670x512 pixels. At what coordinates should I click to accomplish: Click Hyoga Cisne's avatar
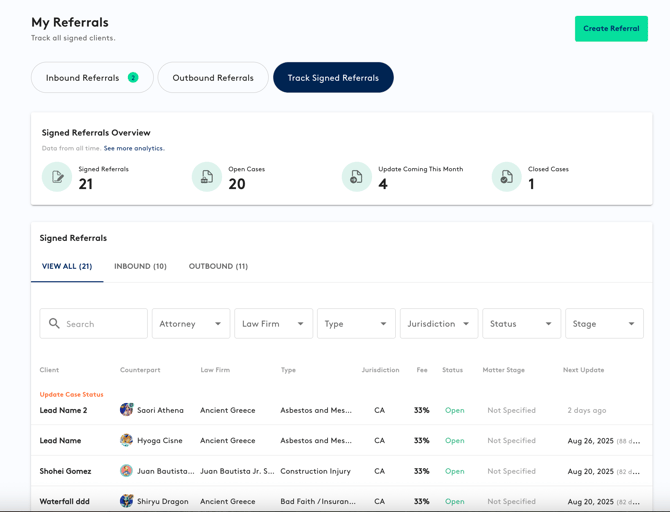coord(127,440)
